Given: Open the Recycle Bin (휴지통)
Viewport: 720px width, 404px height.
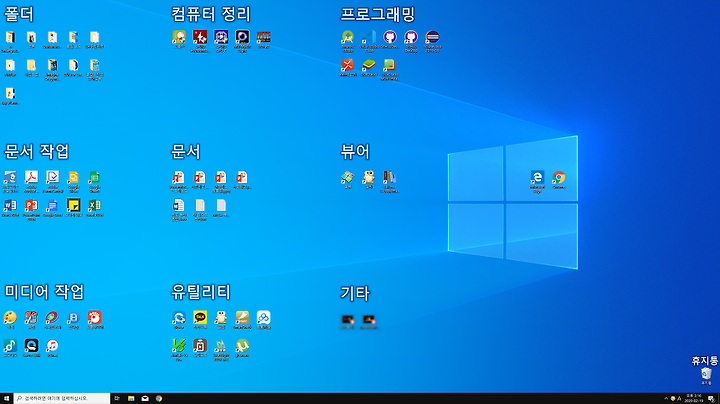Looking at the screenshot, I should 706,374.
